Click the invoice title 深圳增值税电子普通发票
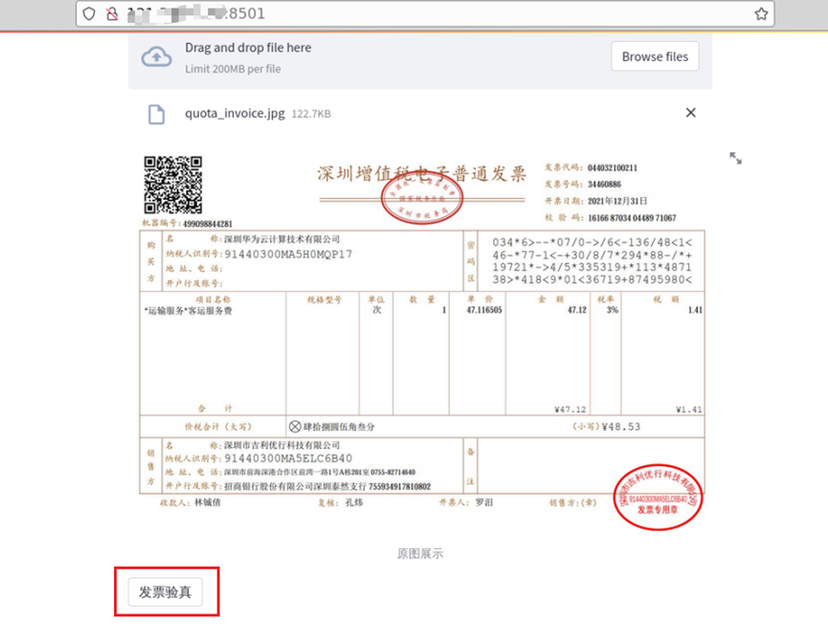This screenshot has height=644, width=828. tap(421, 173)
